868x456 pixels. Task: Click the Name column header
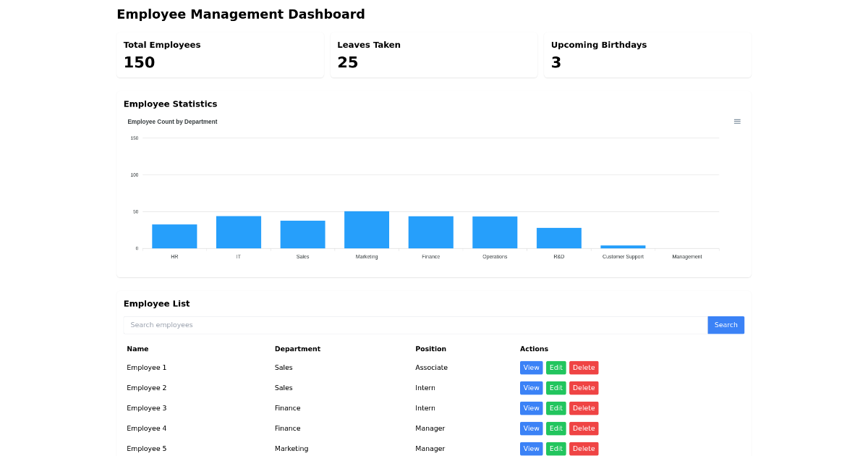click(x=137, y=348)
